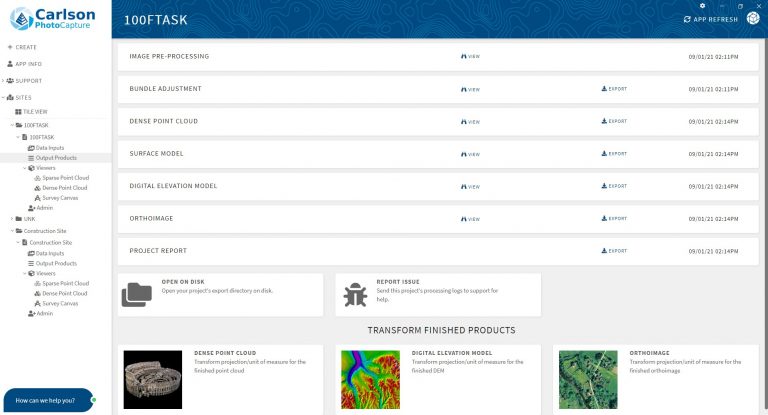This screenshot has height=415, width=768.
Task: Click the App Refresh button
Action: coord(710,20)
